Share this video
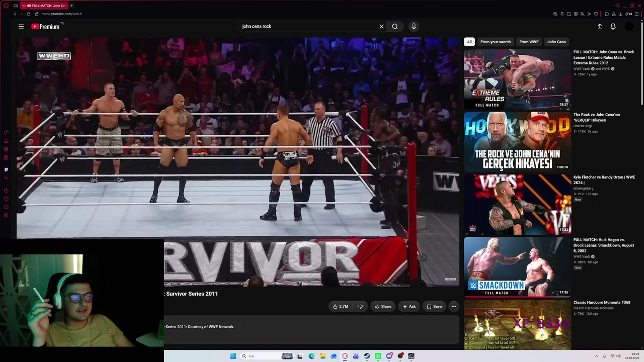 383,307
